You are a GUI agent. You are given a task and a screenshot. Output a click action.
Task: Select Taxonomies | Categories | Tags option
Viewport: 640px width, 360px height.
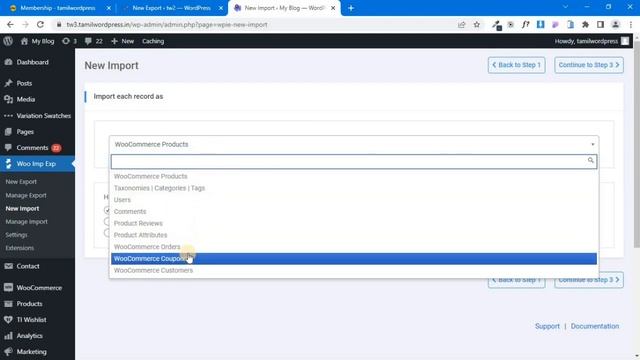[354, 188]
